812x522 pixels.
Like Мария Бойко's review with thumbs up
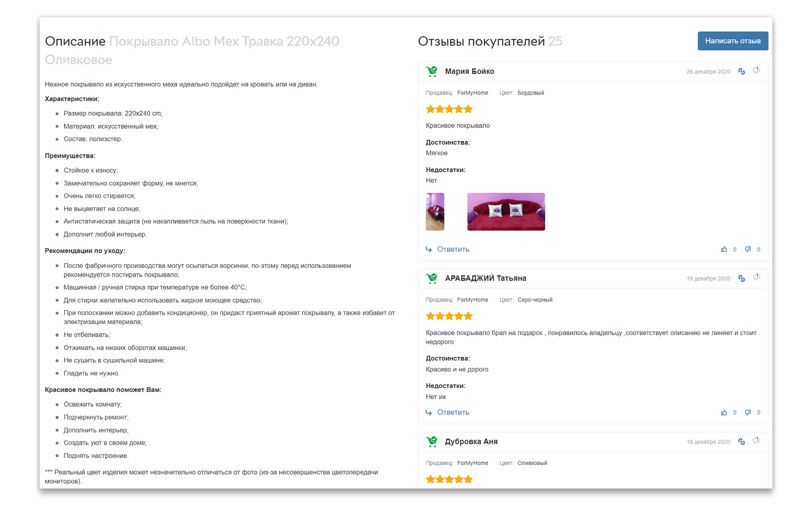724,249
